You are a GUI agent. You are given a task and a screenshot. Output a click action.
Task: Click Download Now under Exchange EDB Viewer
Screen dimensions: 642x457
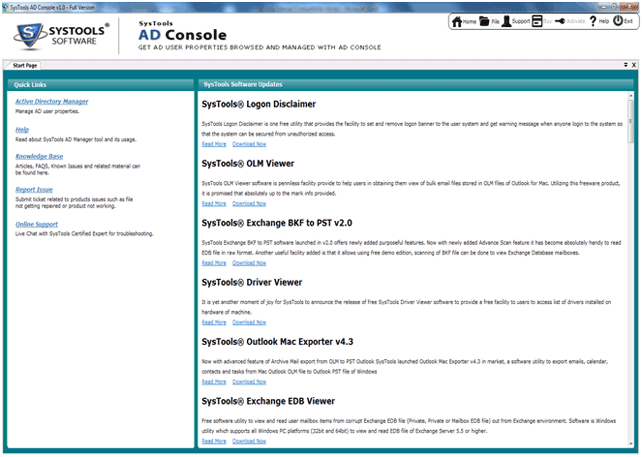click(x=249, y=441)
